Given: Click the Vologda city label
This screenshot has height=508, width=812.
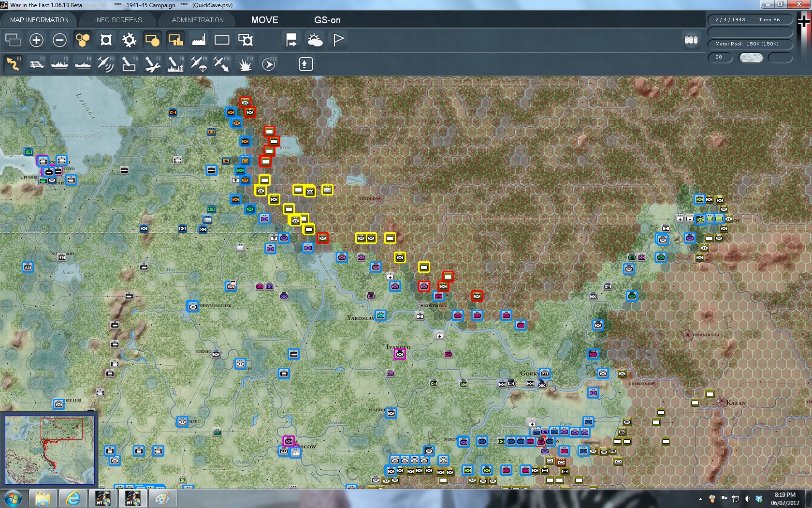Looking at the screenshot, I should tap(370, 198).
